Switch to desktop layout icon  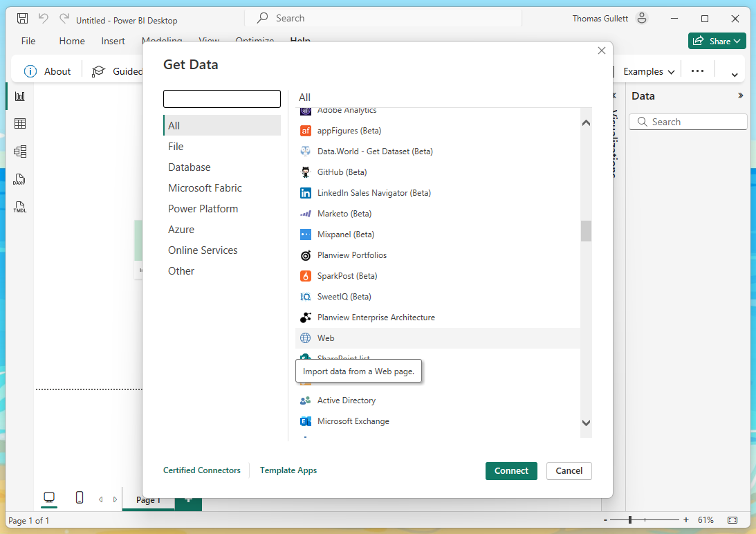click(49, 497)
